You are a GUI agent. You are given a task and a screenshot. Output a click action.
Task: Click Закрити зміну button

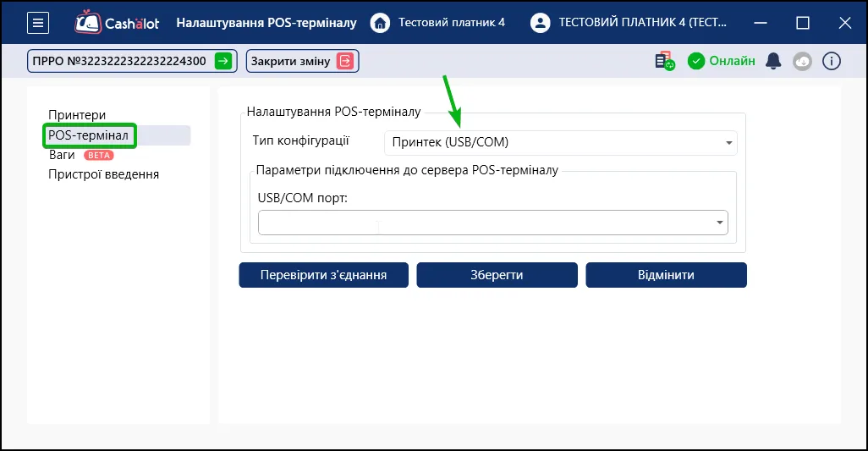click(x=302, y=61)
